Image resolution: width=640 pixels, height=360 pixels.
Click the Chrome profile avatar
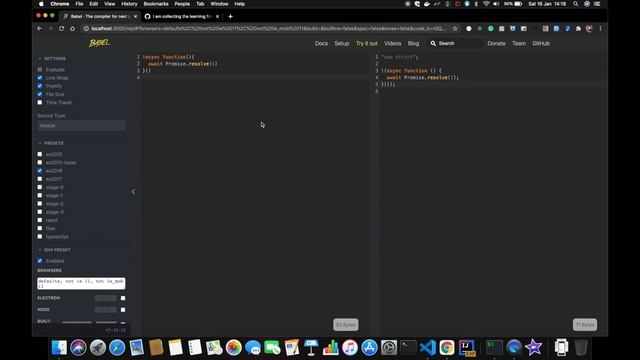tap(589, 29)
